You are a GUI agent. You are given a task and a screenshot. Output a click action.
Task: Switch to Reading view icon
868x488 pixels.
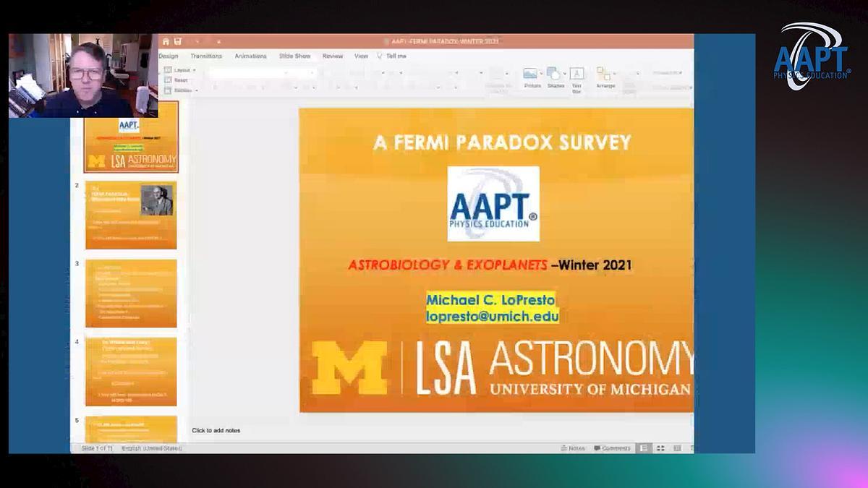(x=677, y=448)
